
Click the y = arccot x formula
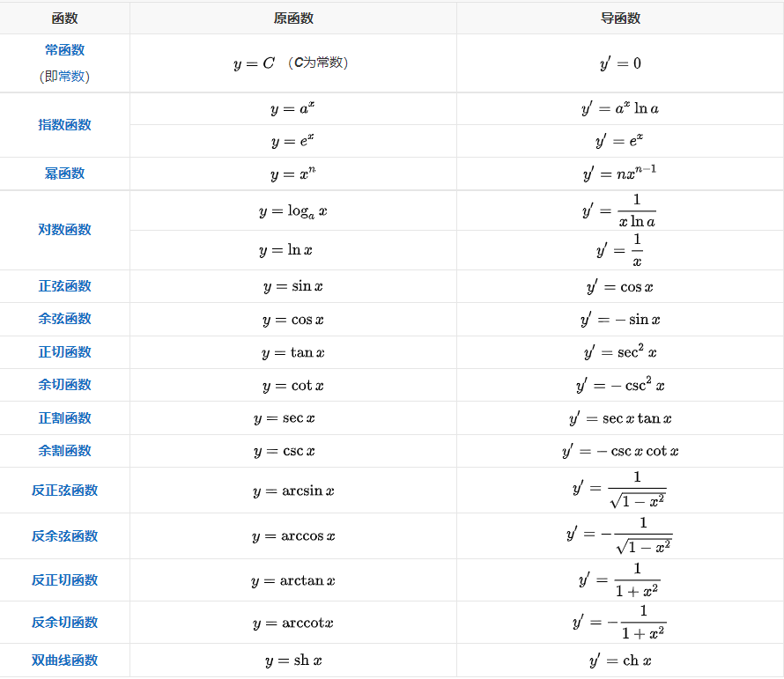[x=293, y=623]
